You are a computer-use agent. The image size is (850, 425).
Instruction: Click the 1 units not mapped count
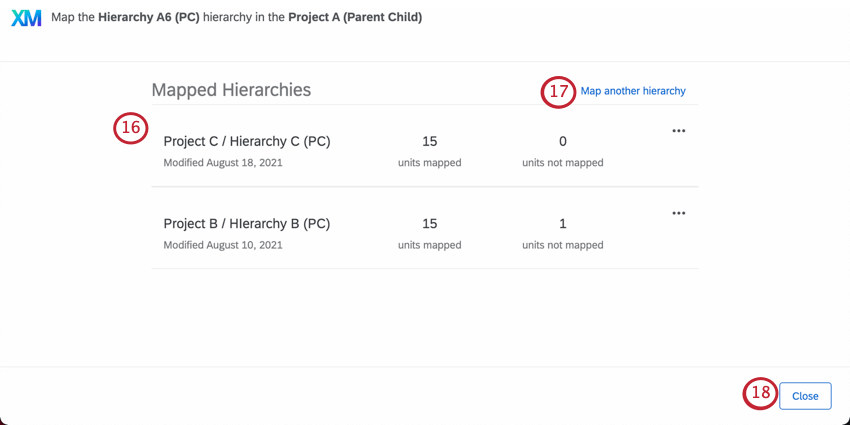[562, 224]
